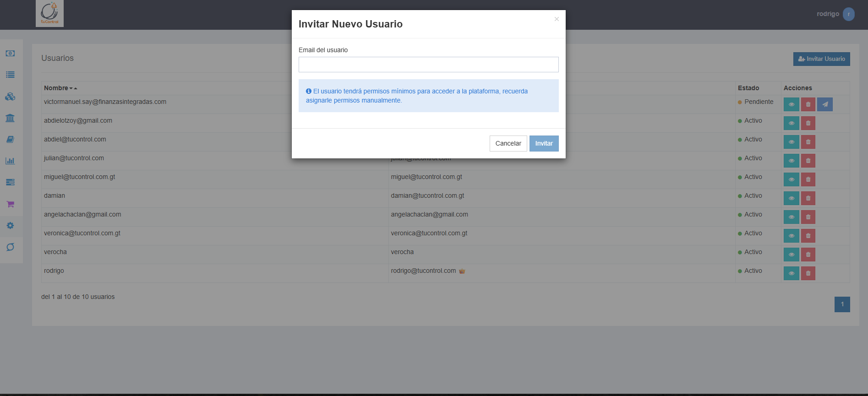Delete the rodrigo user row
Screen dimensions: 868x396
[808, 273]
